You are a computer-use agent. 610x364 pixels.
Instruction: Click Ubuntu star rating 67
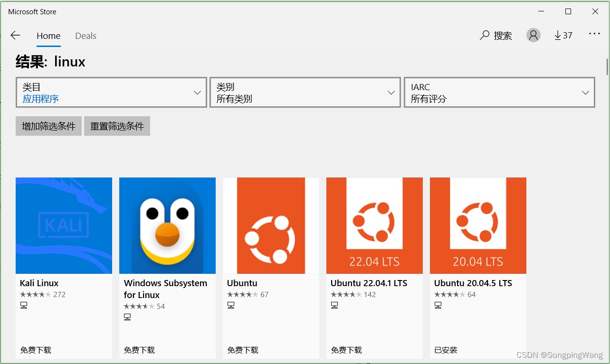pyautogui.click(x=248, y=294)
